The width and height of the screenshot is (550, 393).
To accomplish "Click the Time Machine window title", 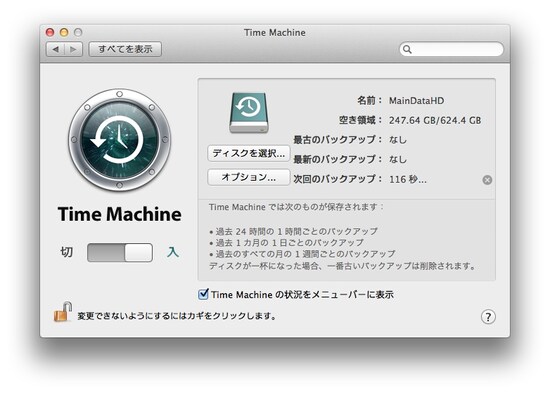I will tap(275, 33).
